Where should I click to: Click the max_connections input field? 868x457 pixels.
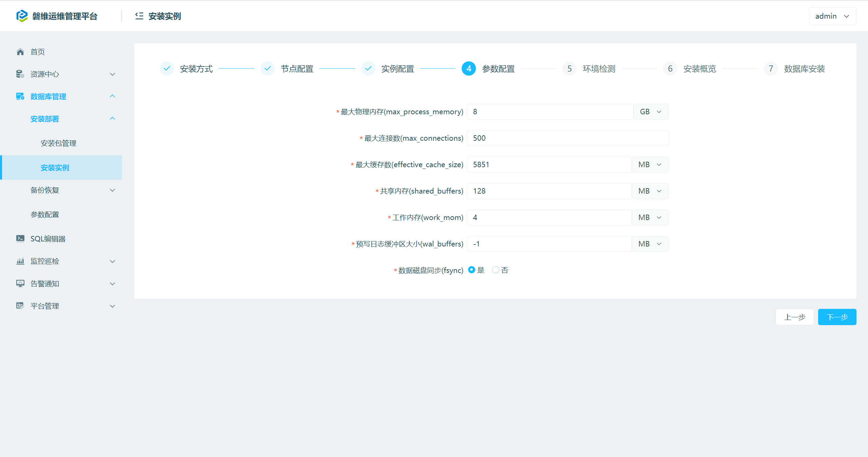click(x=567, y=138)
